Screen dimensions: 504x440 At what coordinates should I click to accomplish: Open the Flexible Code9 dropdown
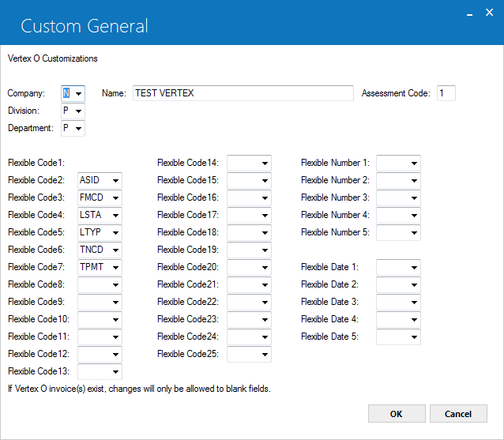pos(100,302)
